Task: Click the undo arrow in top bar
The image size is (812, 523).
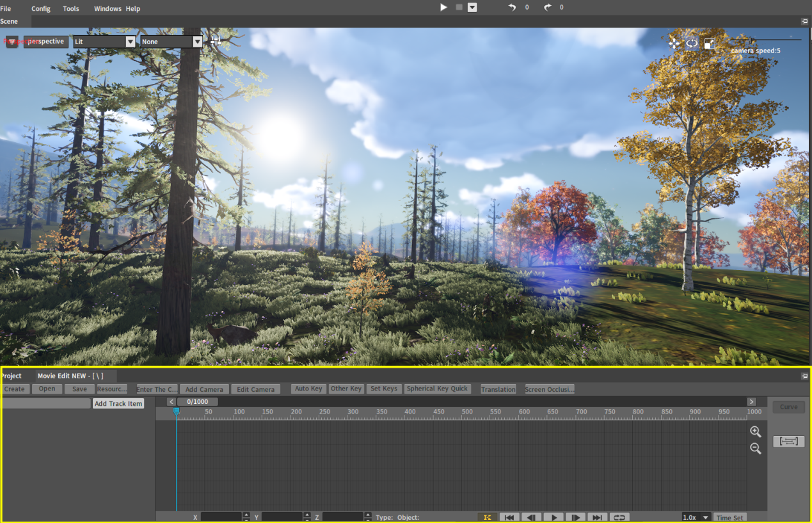Action: [x=512, y=7]
